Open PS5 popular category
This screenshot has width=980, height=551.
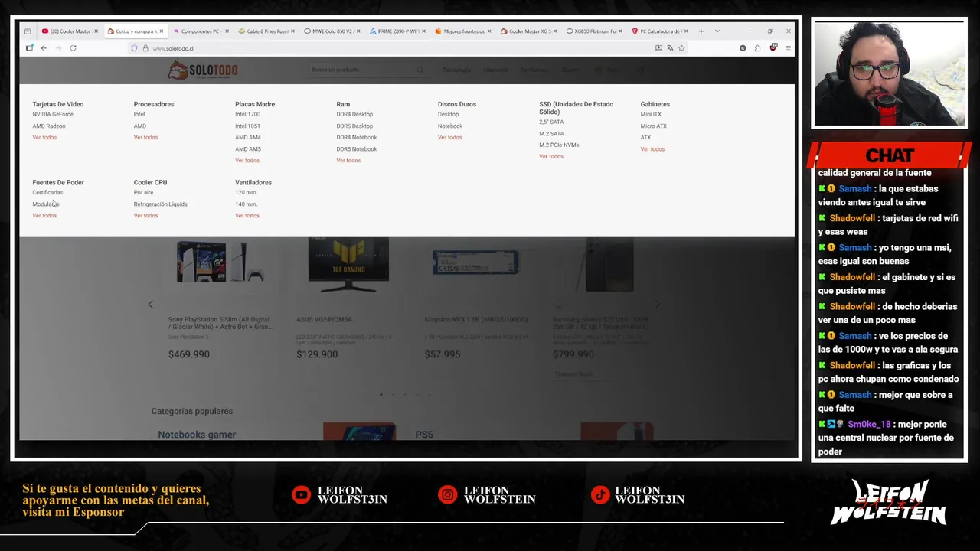point(424,435)
